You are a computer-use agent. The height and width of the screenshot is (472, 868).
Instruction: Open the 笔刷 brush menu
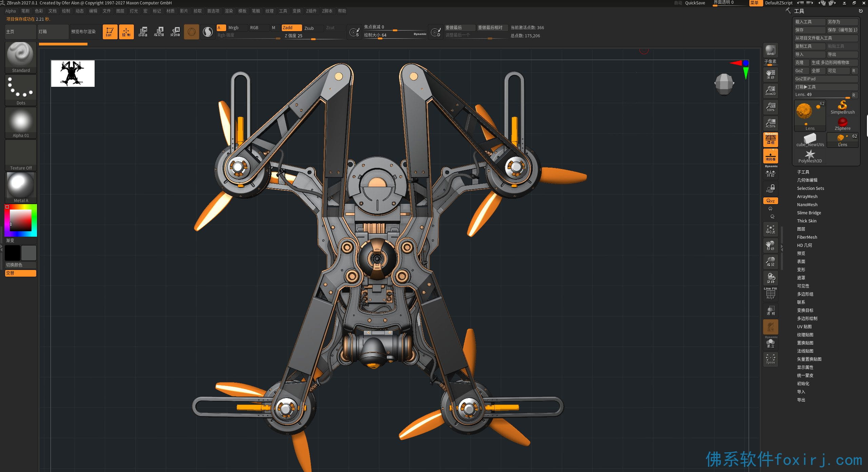pyautogui.click(x=25, y=11)
